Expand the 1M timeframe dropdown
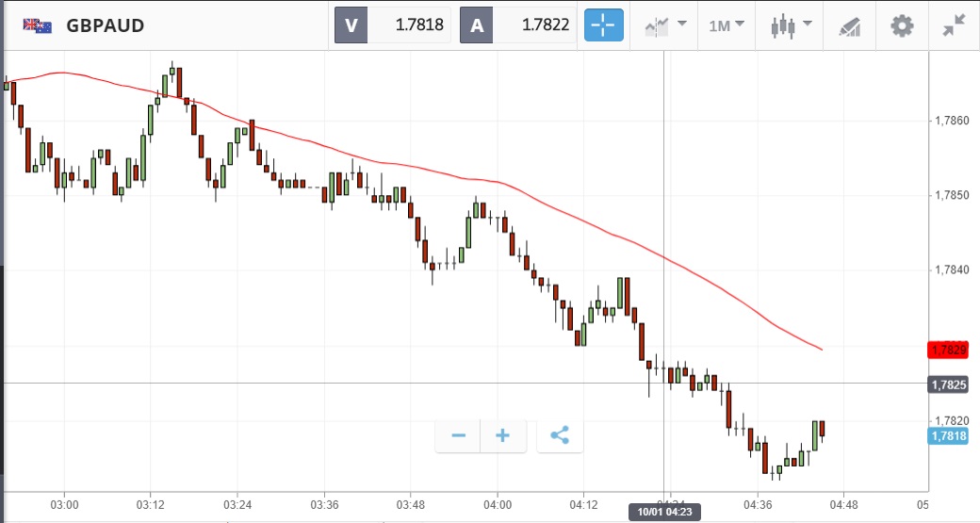This screenshot has width=980, height=523. coord(727,25)
